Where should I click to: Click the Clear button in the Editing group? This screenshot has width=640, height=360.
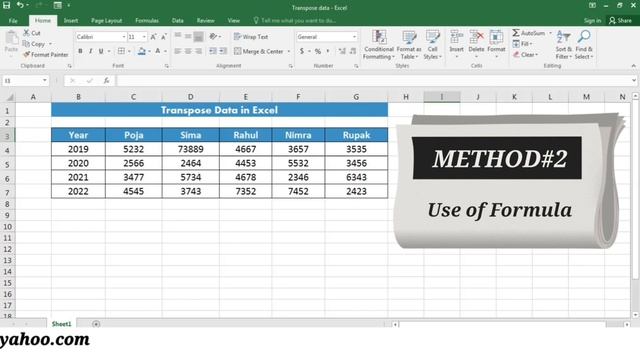tap(524, 54)
